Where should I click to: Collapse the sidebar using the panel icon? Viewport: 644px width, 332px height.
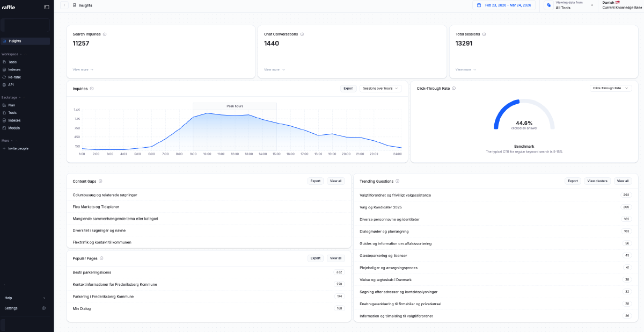click(47, 7)
